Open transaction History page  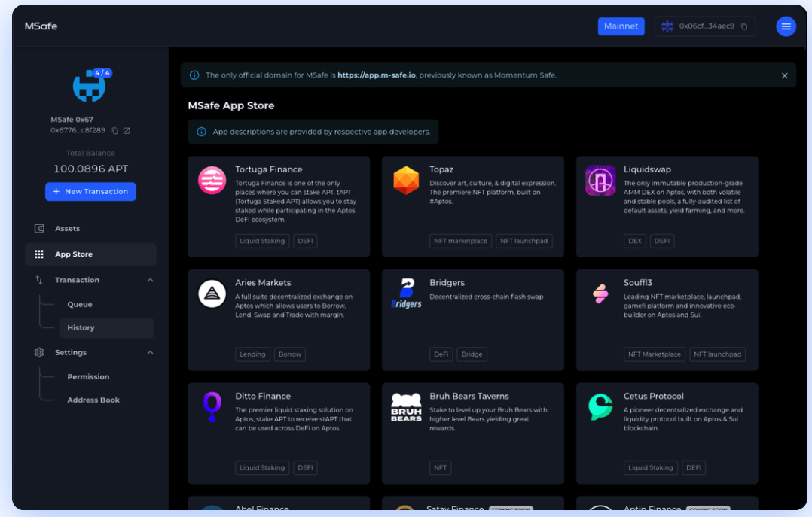click(81, 328)
